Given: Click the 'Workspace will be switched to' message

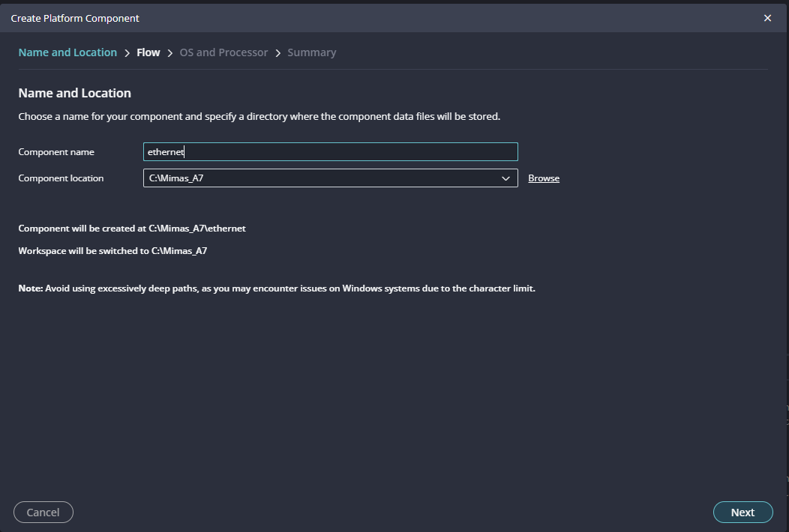Looking at the screenshot, I should click(112, 251).
